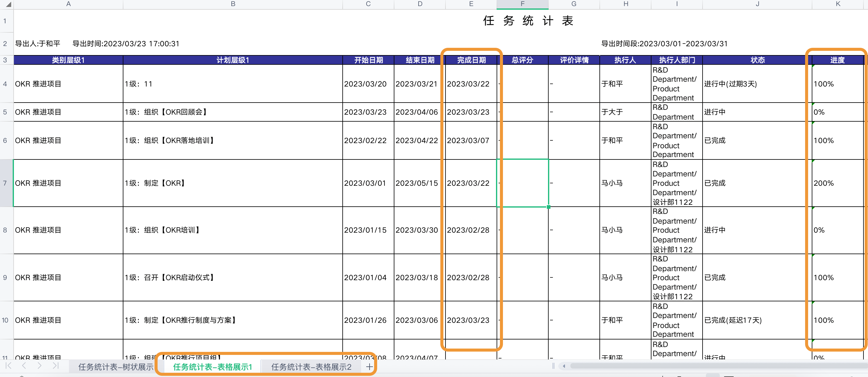Click the 执行人 header cell
Image resolution: width=868 pixels, height=377 pixels.
(x=625, y=60)
